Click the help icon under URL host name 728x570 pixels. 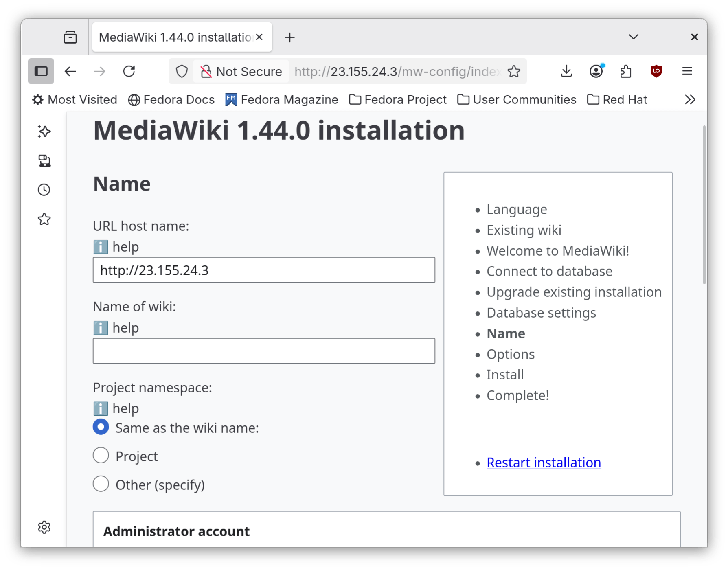(100, 246)
